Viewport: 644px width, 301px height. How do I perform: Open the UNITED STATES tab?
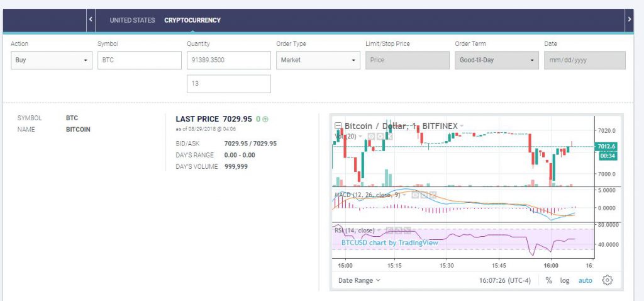[x=132, y=20]
